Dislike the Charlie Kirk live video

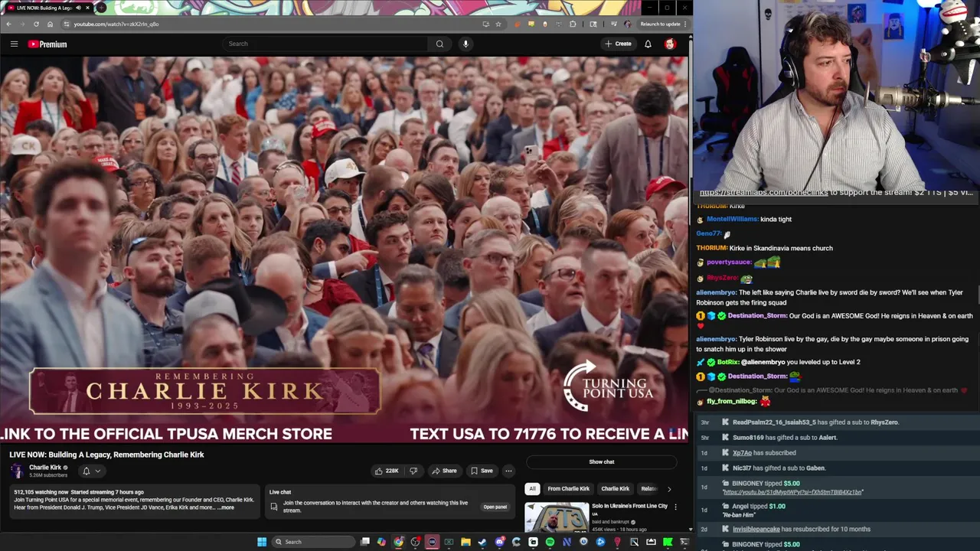coord(413,471)
